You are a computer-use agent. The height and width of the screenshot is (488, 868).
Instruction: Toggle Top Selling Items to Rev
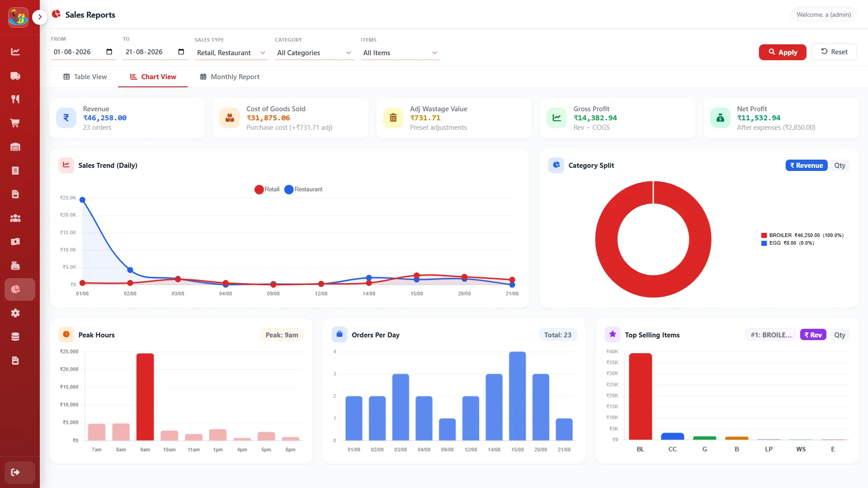(x=813, y=335)
